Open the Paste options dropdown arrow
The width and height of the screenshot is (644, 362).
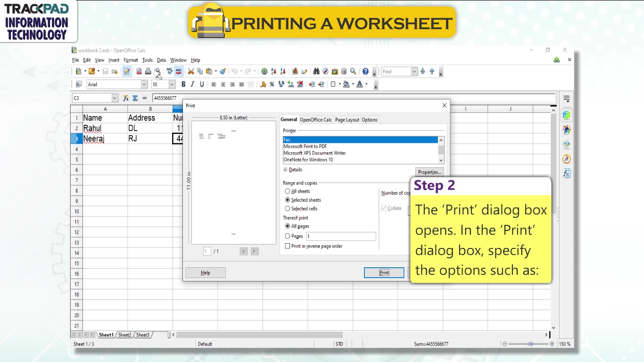216,71
